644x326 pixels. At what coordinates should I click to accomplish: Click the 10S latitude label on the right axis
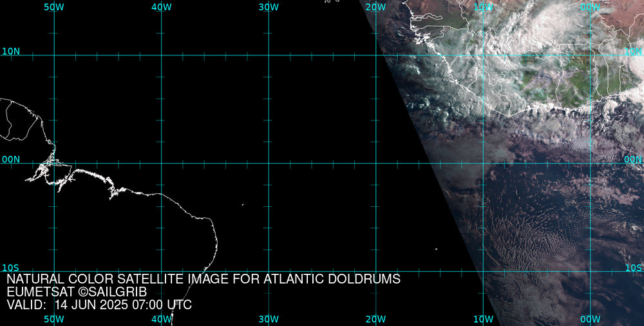click(x=633, y=267)
